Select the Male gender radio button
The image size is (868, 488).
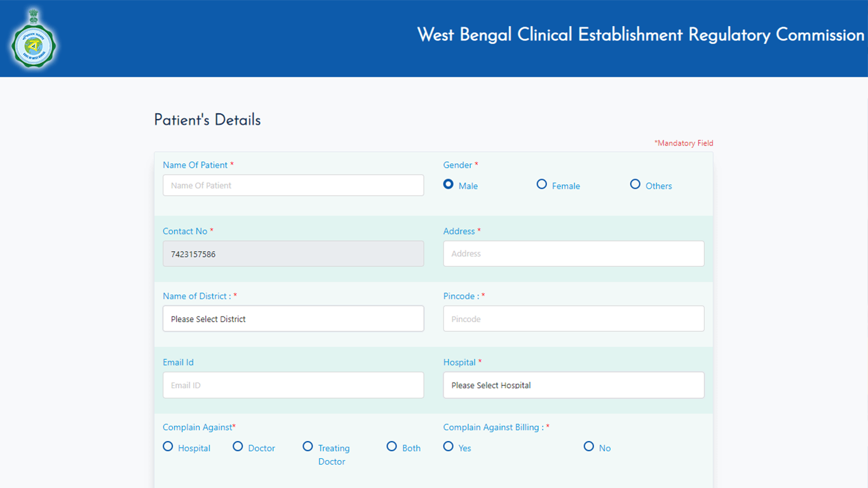pyautogui.click(x=449, y=184)
